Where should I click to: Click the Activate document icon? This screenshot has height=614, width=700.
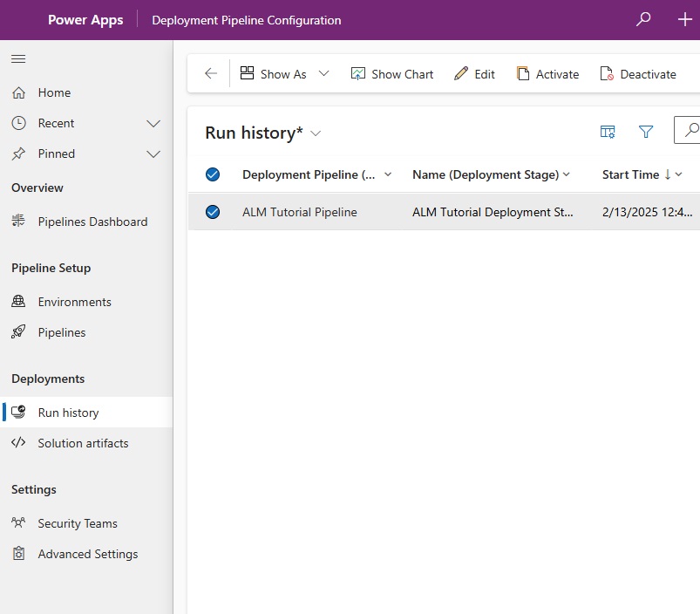click(x=523, y=73)
